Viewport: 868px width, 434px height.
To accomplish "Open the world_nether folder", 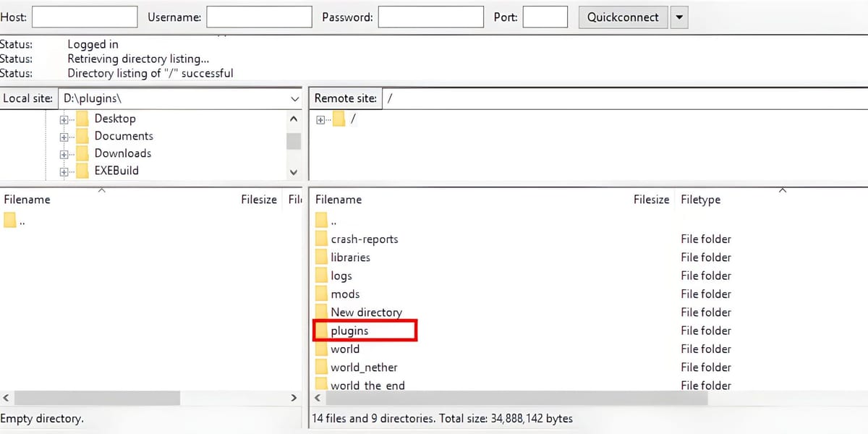I will pos(364,367).
